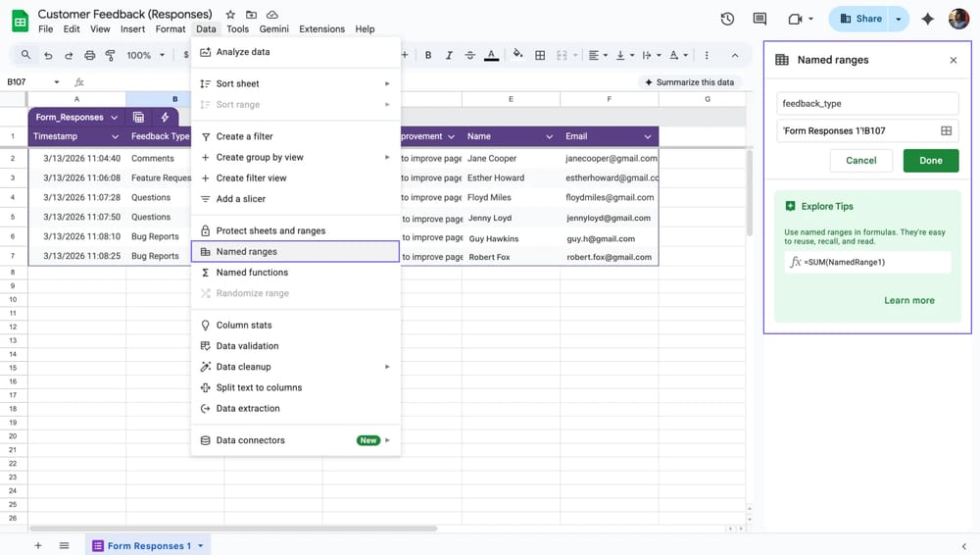
Task: Click the select data range grid icon
Action: (947, 130)
